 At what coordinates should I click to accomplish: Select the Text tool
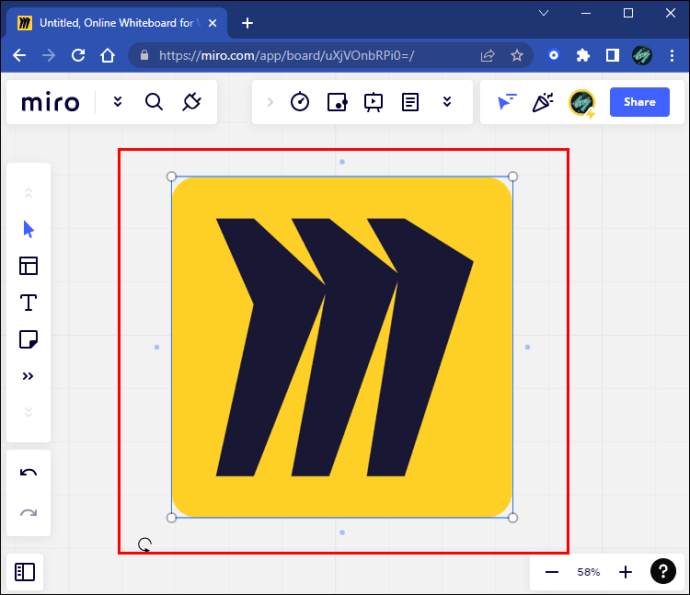(x=29, y=303)
